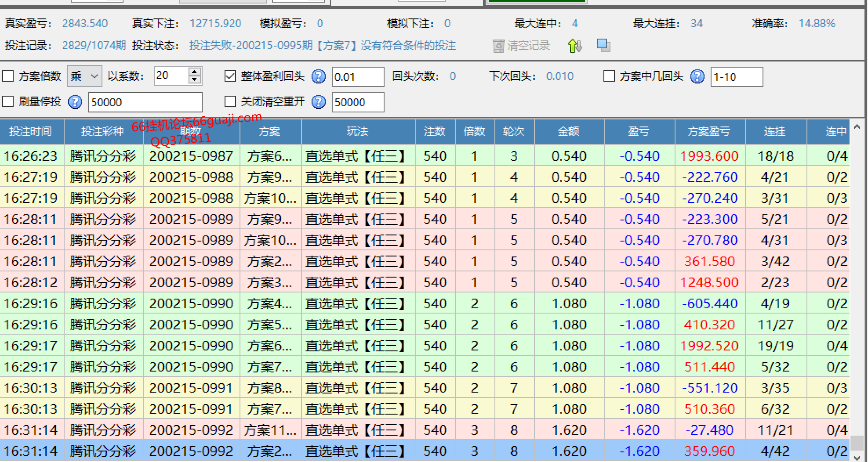This screenshot has height=462, width=868.
Task: Click the vertical scrollbar thumb
Action: click(x=857, y=443)
